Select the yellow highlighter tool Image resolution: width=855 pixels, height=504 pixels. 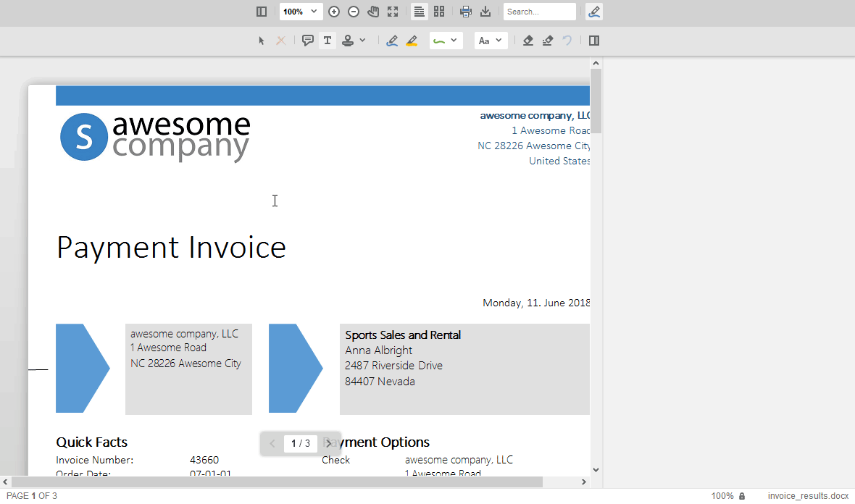coord(412,41)
